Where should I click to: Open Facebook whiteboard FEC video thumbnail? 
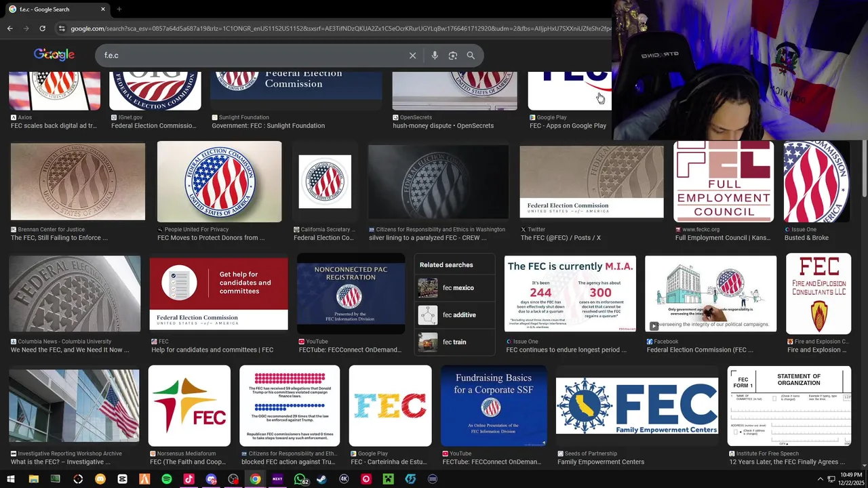tap(711, 294)
